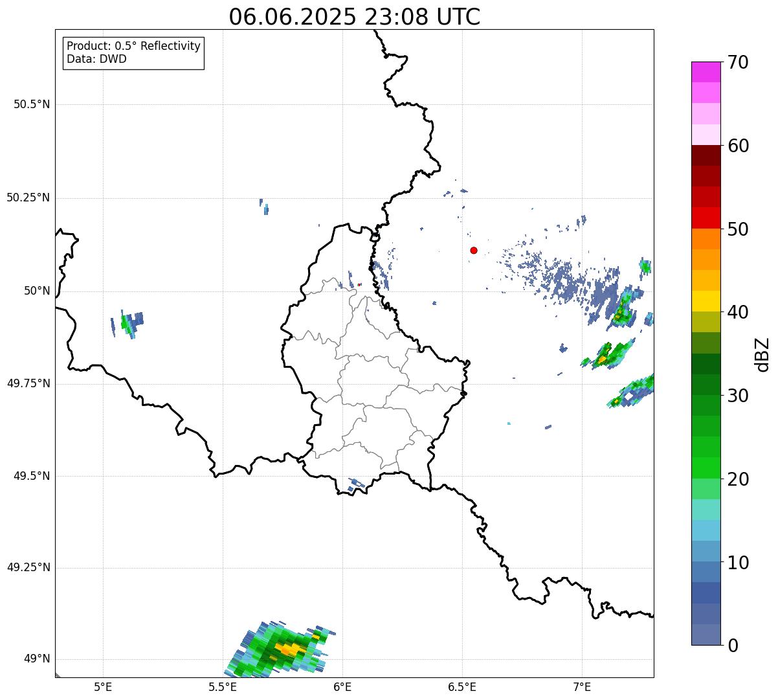778x700 pixels.
Task: Click the bright red colorbar swatch below 50 tick
Action: pos(706,218)
